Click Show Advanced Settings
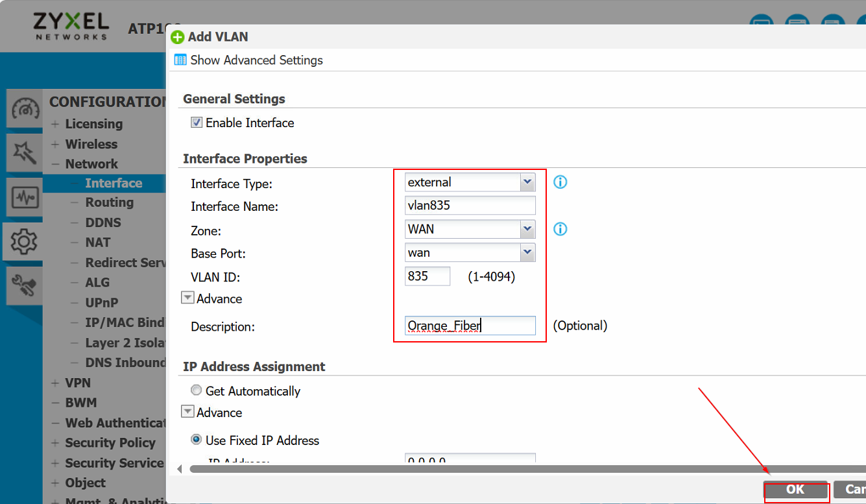866x504 pixels. (256, 60)
